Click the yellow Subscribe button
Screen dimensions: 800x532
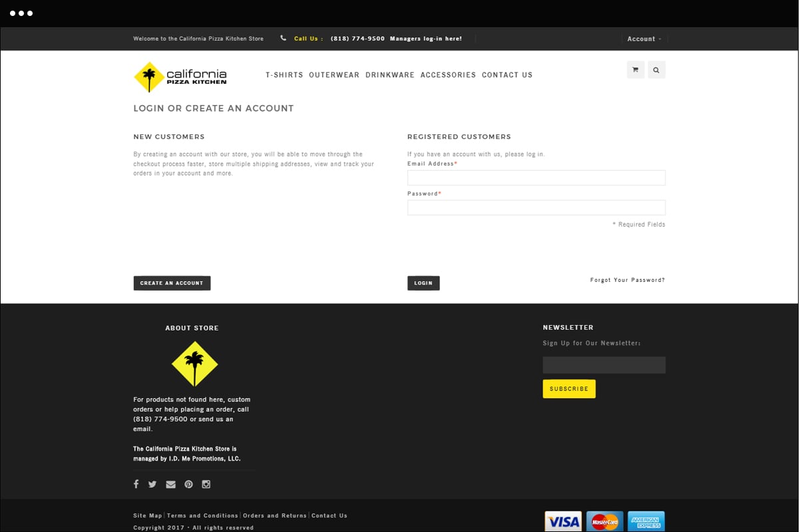(x=569, y=389)
